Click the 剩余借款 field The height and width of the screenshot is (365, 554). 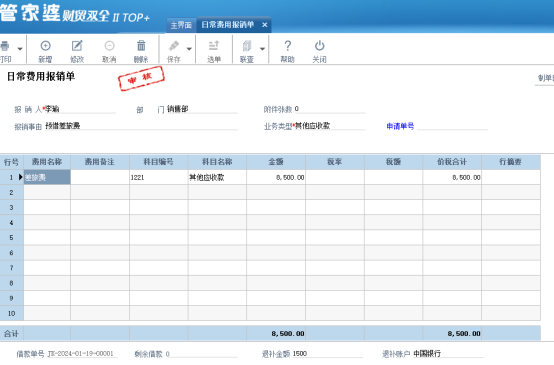pyautogui.click(x=201, y=354)
